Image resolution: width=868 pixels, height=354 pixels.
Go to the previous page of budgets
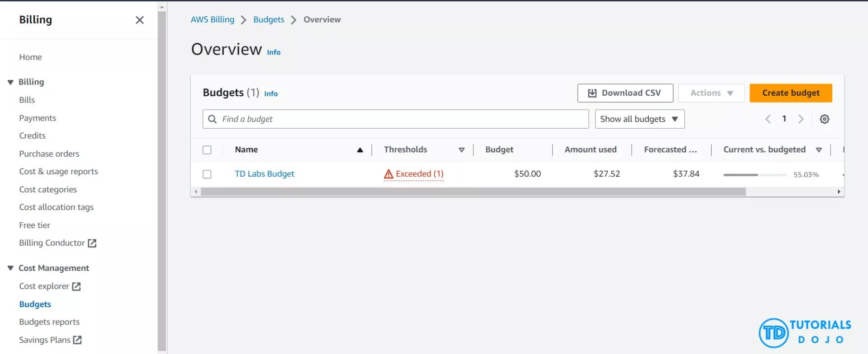768,119
